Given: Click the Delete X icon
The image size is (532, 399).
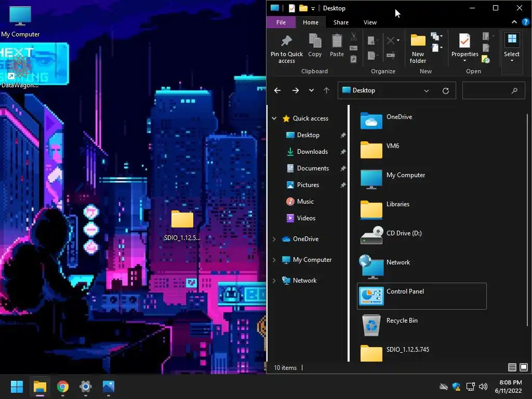Looking at the screenshot, I should (x=391, y=41).
